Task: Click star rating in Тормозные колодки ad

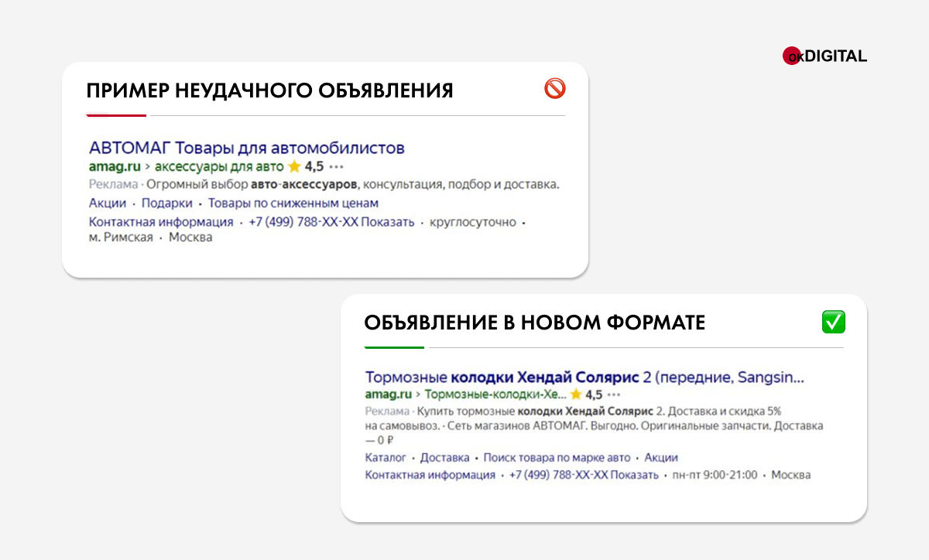Action: click(576, 394)
